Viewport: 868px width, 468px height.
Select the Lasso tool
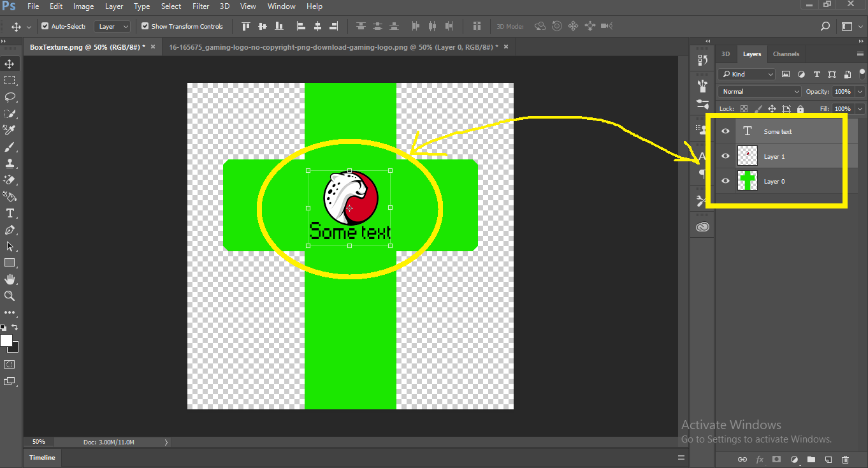pyautogui.click(x=10, y=97)
